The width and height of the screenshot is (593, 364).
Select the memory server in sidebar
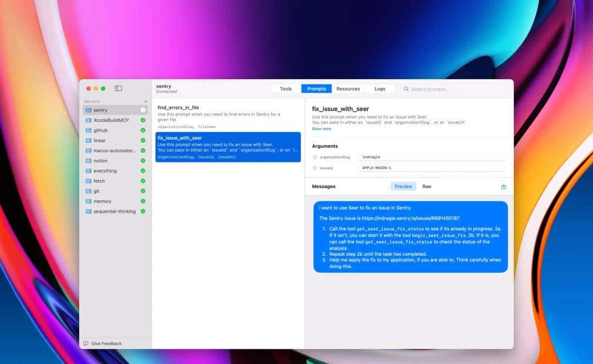point(102,201)
